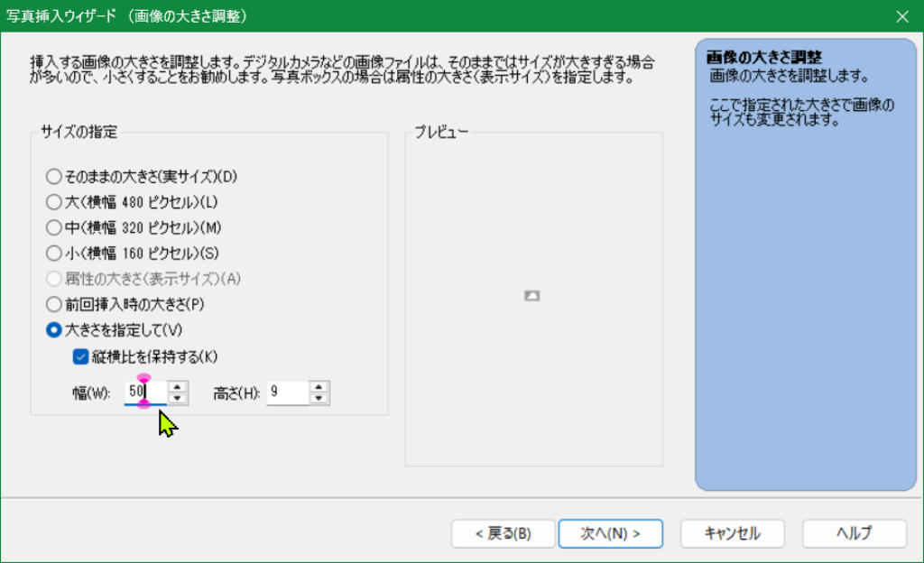Proceed with the 次へ(N) button
This screenshot has width=924, height=563.
tap(610, 533)
